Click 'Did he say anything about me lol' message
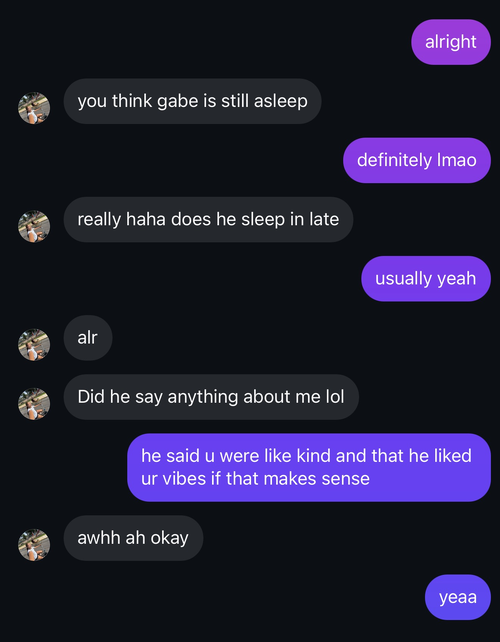Image resolution: width=500 pixels, height=642 pixels. (x=211, y=397)
